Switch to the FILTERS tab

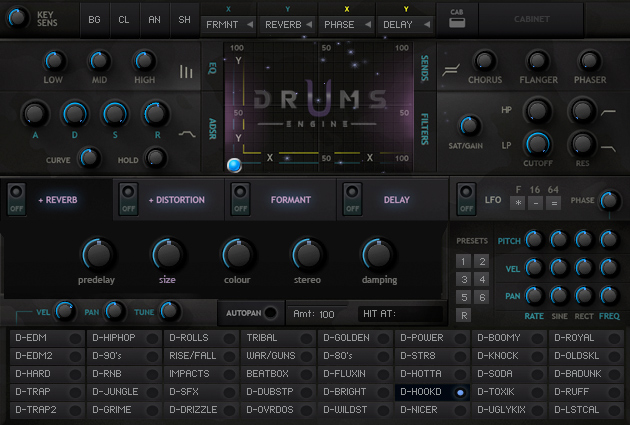(x=424, y=129)
